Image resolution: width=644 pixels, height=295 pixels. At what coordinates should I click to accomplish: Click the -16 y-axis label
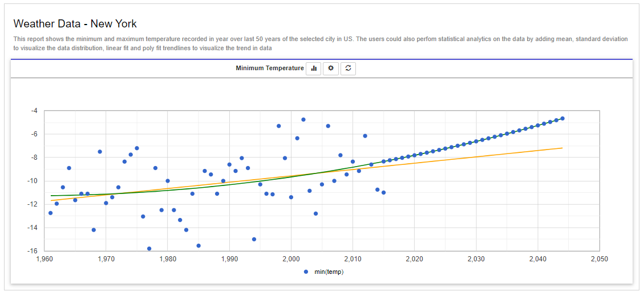33,251
